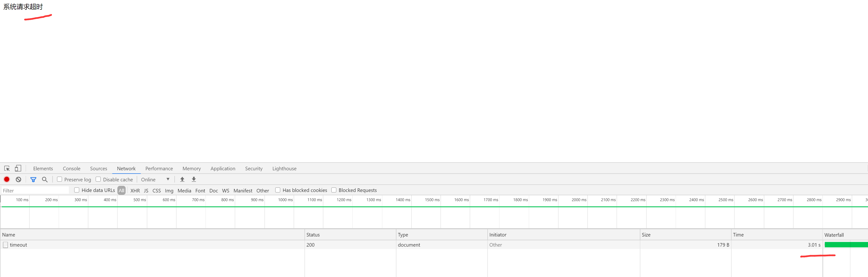Switch to the Console tab
The height and width of the screenshot is (277, 868).
[71, 169]
